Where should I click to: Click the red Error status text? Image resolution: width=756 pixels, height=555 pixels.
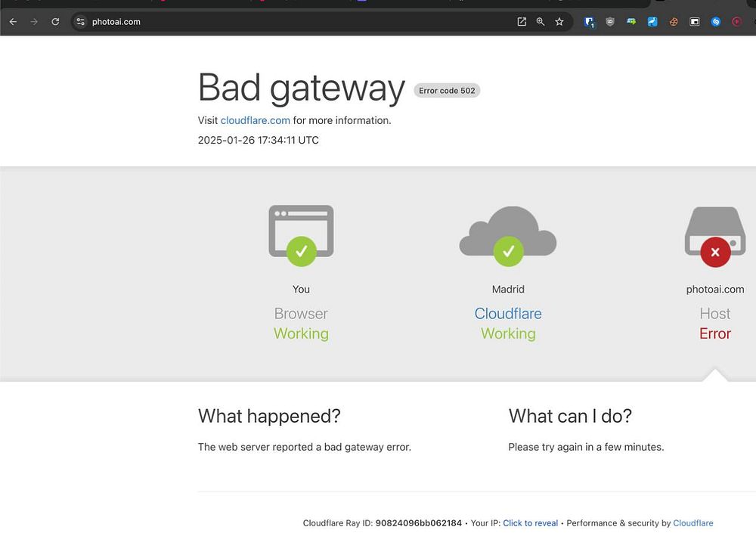pyautogui.click(x=715, y=333)
